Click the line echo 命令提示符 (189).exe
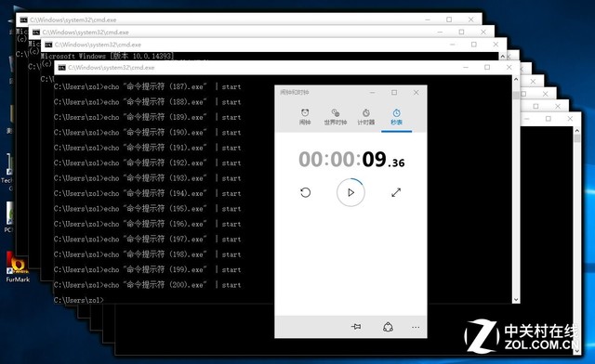 coord(147,117)
